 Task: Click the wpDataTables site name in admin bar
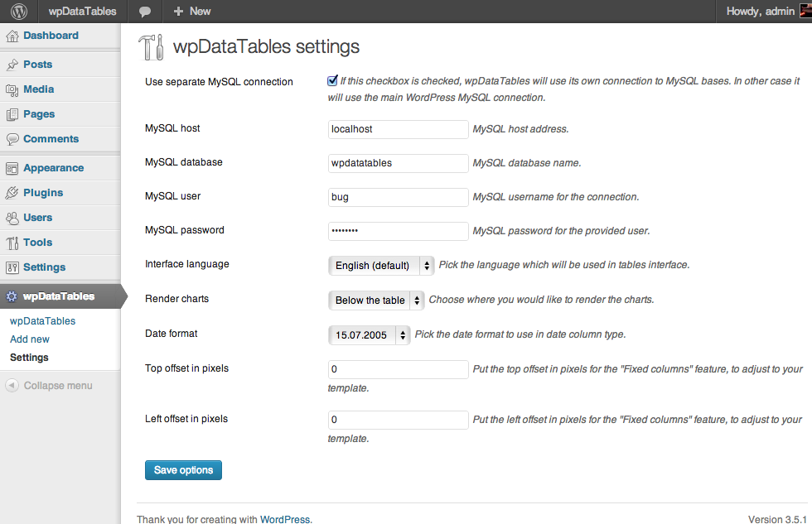coord(82,12)
